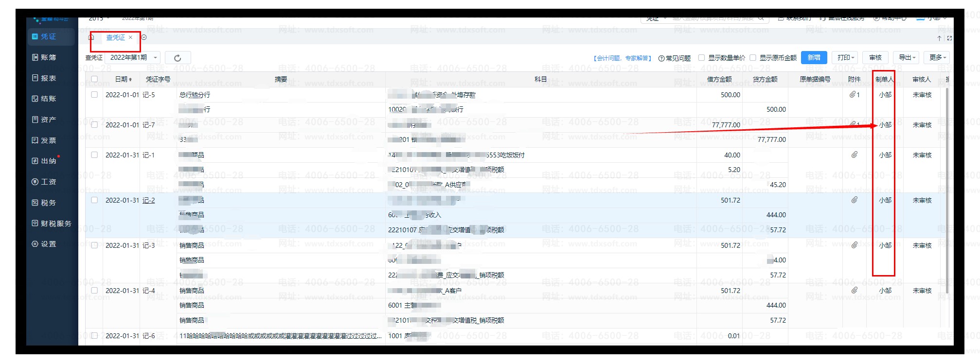The width and height of the screenshot is (980, 363).
Task: Click the refresh icon button
Action: (x=178, y=58)
